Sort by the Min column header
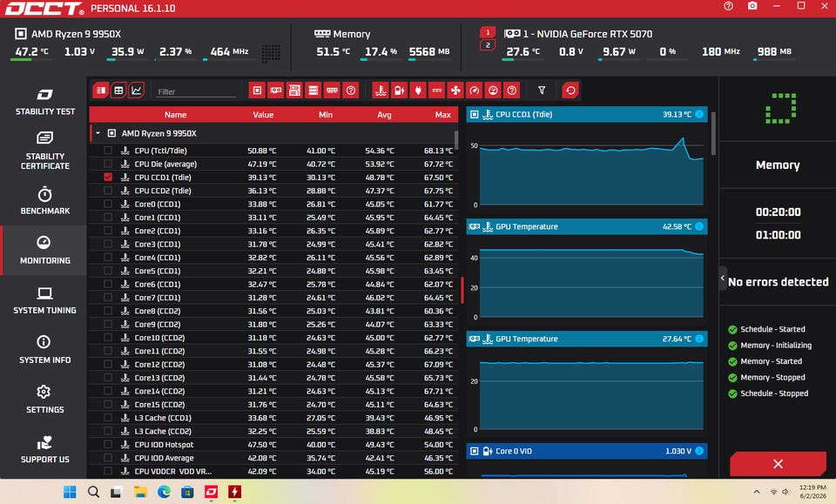Viewport: 836px width, 504px height. (325, 115)
